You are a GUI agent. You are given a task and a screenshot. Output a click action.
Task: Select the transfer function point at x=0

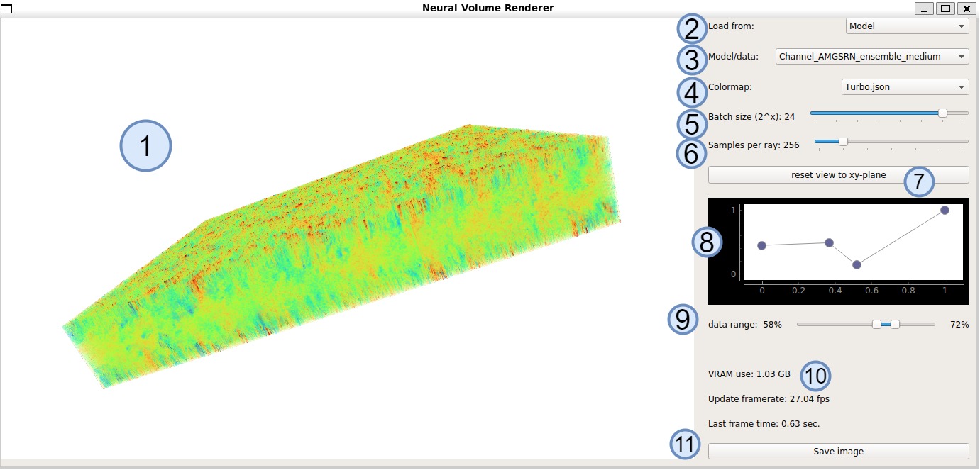point(762,245)
